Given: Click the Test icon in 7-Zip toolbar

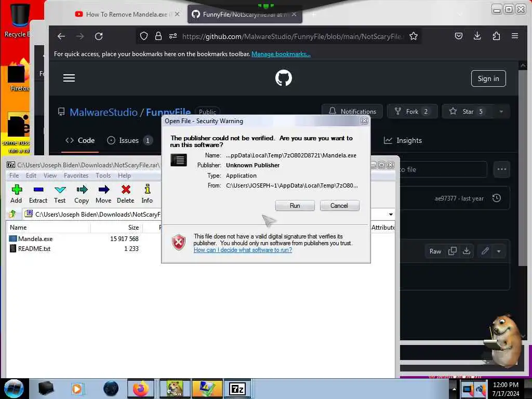Looking at the screenshot, I should pos(60,194).
